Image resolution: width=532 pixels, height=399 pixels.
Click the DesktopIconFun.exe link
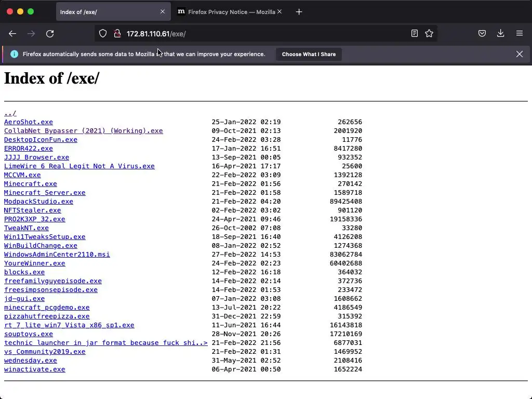(x=41, y=139)
